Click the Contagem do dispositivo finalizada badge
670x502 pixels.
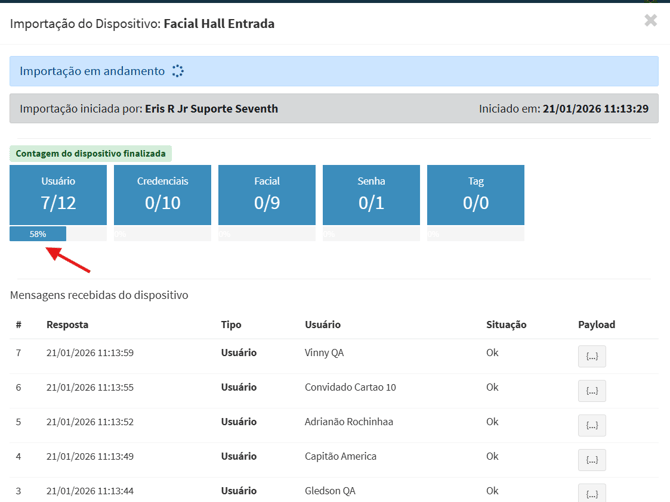(91, 154)
